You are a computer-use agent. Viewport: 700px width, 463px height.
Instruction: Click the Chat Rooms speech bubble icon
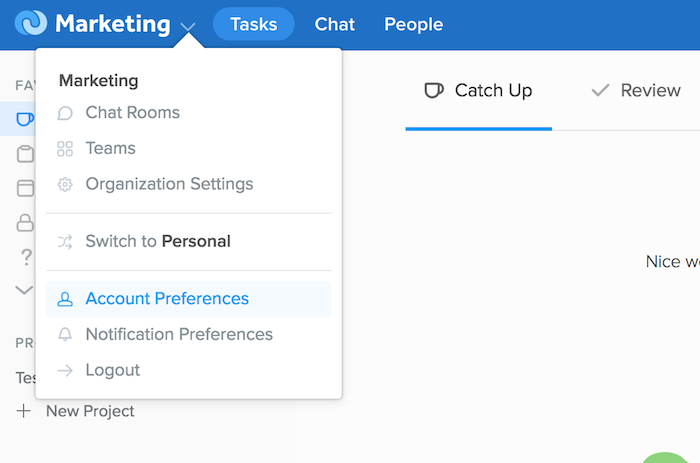click(x=65, y=113)
